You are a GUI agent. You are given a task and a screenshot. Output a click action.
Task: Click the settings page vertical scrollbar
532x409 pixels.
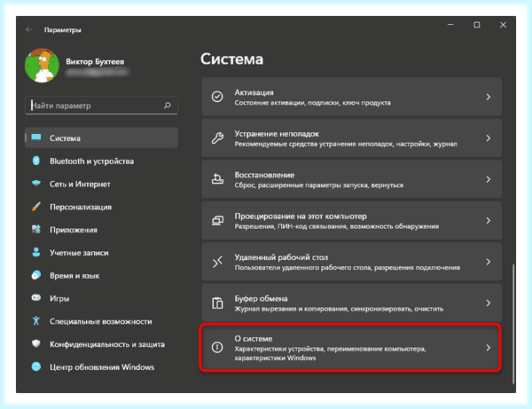(x=513, y=324)
